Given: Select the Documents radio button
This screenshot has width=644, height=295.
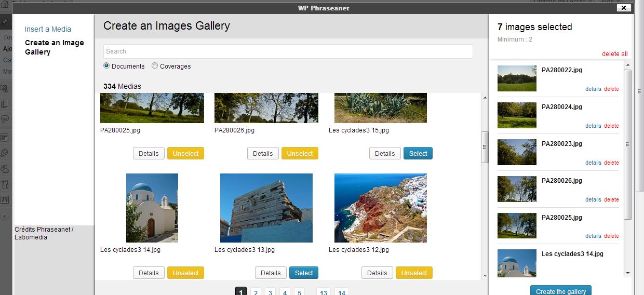Looking at the screenshot, I should tap(106, 66).
